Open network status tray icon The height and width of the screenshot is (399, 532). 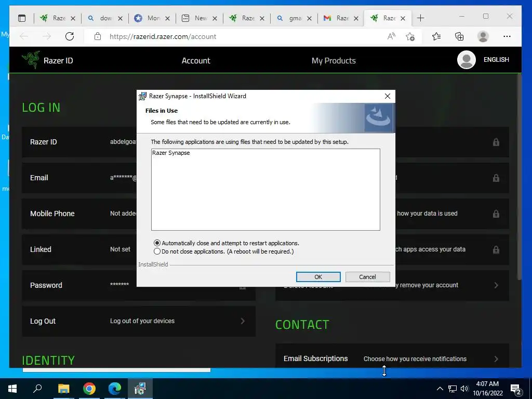coord(453,389)
